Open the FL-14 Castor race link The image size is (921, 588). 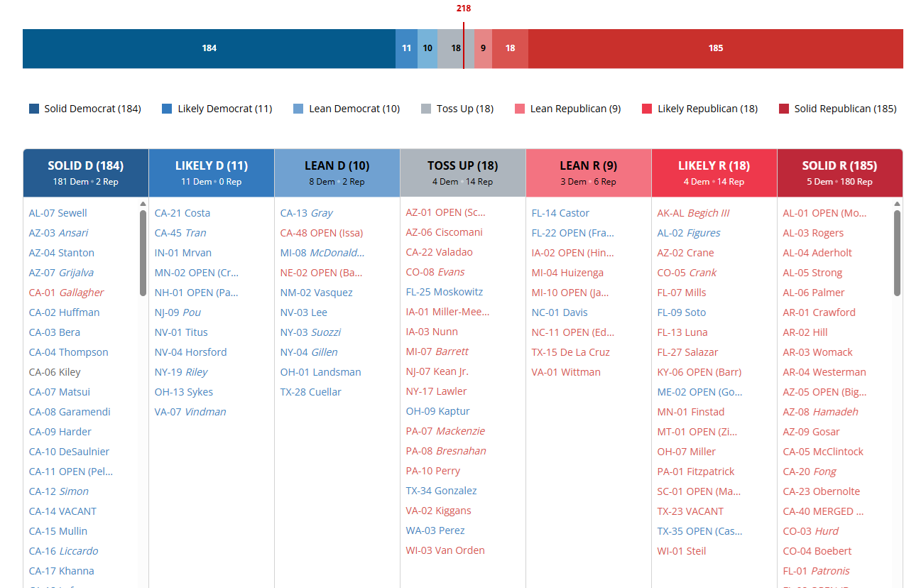(x=561, y=213)
